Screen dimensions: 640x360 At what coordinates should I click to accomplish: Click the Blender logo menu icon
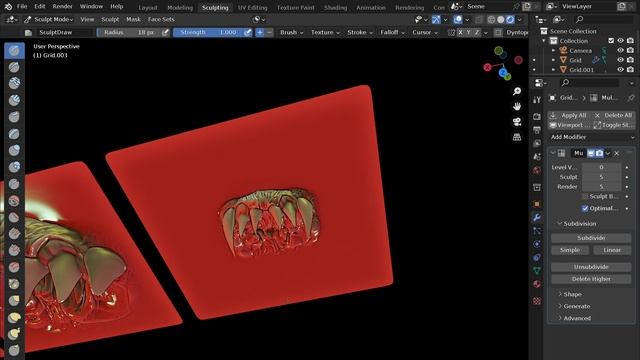pyautogui.click(x=8, y=6)
